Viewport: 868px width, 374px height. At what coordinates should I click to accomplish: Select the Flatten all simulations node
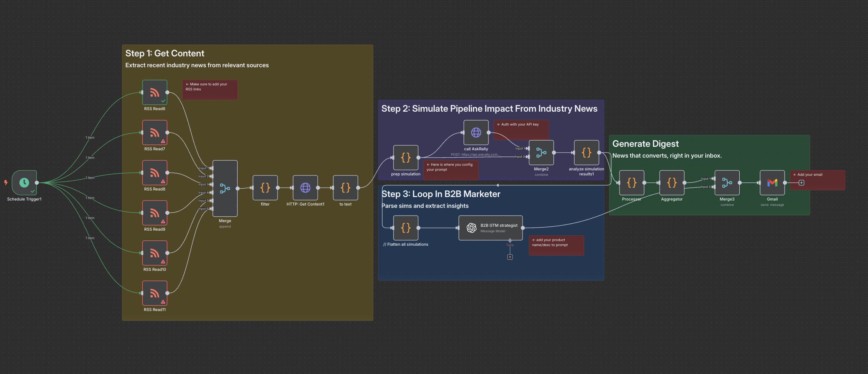[x=406, y=228]
